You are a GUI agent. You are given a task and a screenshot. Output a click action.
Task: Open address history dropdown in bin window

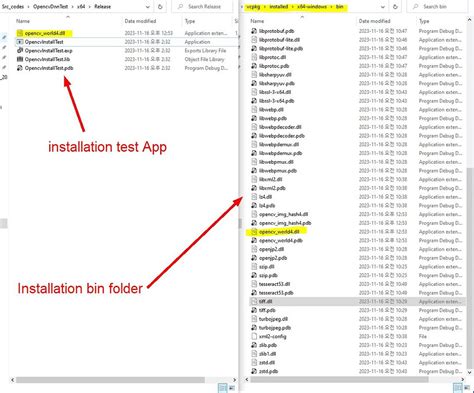tap(383, 6)
